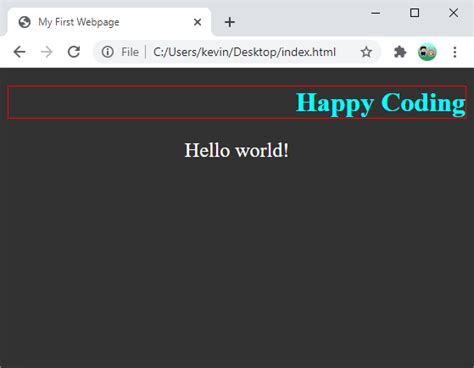Viewport: 474px width, 368px height.
Task: Click the File label in the address bar
Action: tap(130, 52)
